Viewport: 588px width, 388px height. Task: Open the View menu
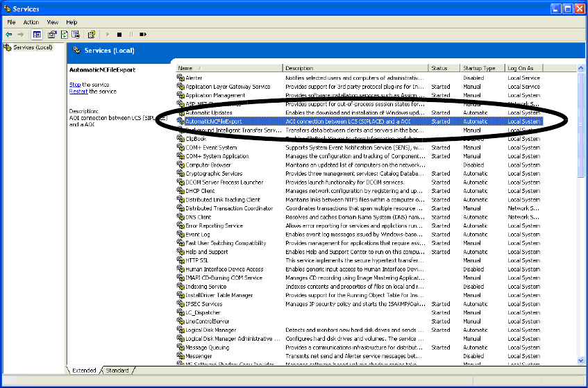point(53,22)
